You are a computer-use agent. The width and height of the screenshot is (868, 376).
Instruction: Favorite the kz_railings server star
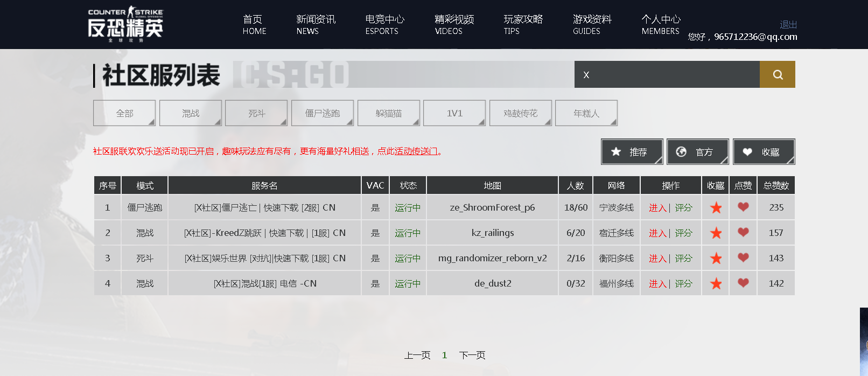[716, 233]
